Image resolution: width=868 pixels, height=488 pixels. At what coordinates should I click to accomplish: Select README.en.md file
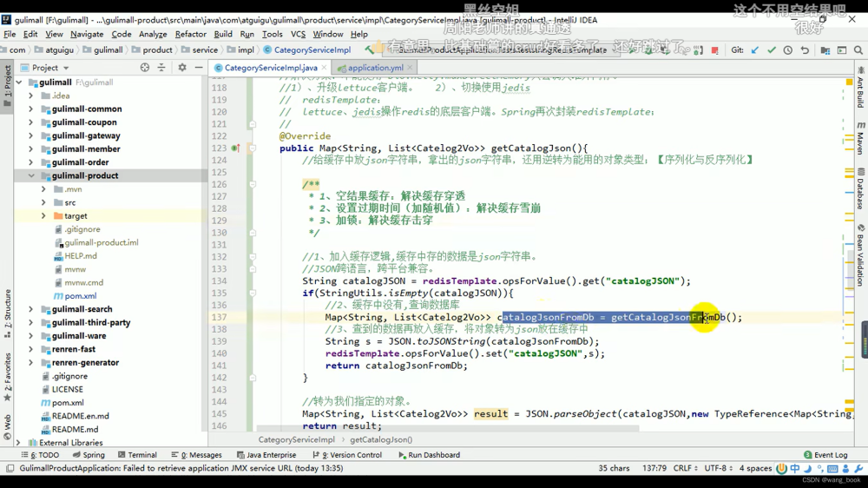(80, 416)
